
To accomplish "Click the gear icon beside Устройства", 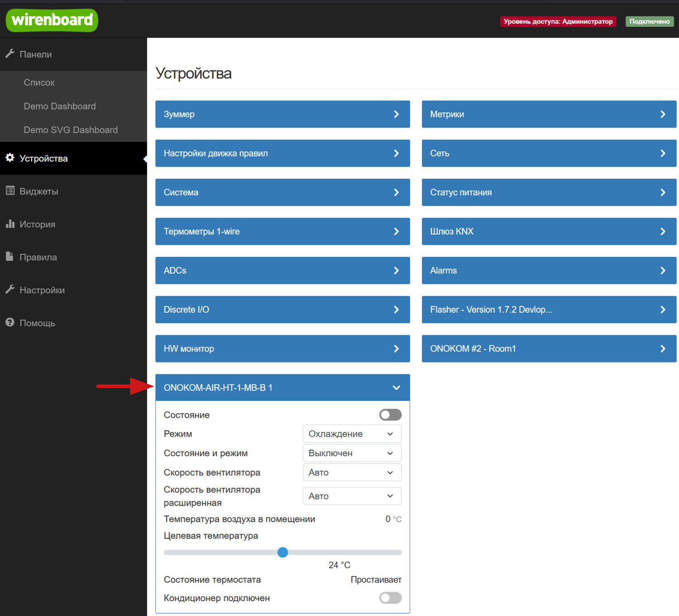I will (10, 158).
